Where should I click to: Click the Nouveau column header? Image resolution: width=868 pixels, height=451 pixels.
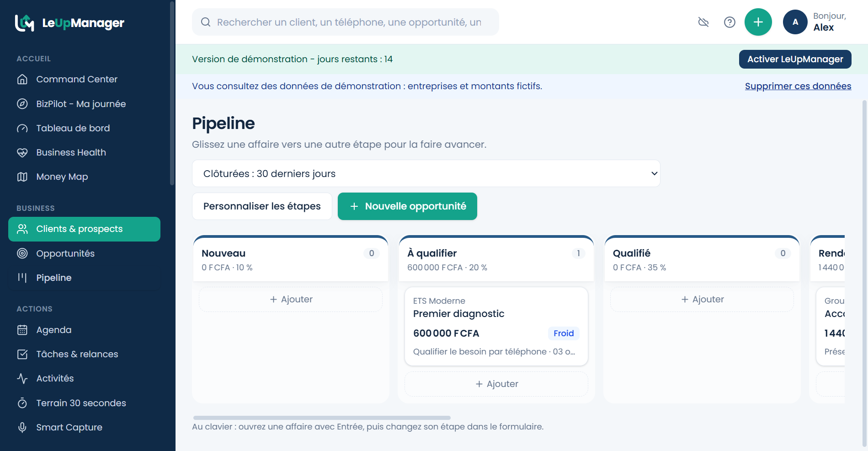(x=291, y=259)
